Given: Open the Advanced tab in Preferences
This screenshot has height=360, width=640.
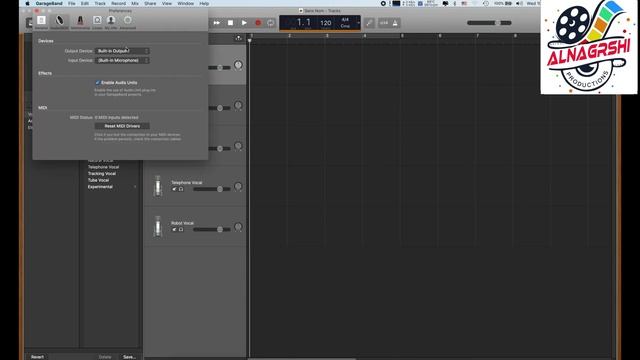Looking at the screenshot, I should click(128, 22).
